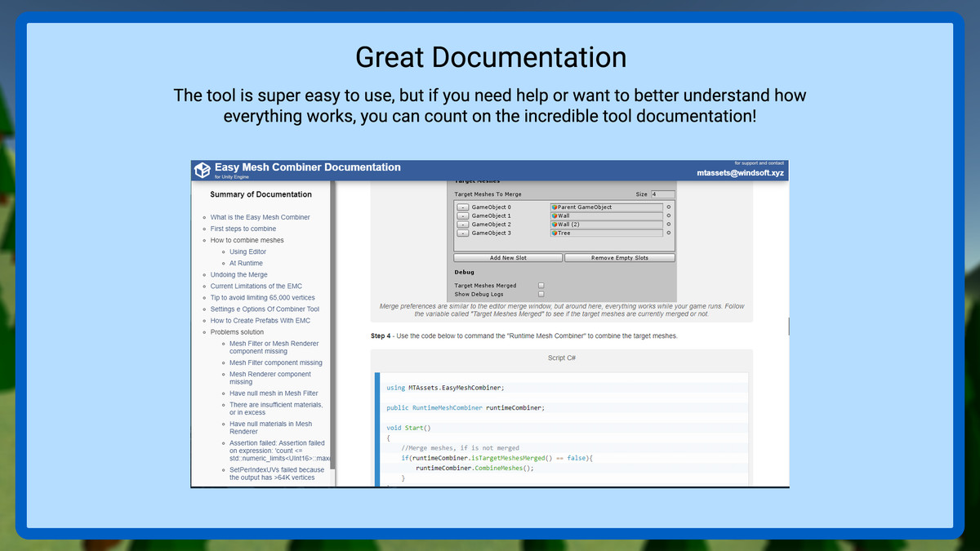Click the '//Merge meshes, if is not merged' comment
Viewport: 980px width, 551px height.
click(x=460, y=448)
